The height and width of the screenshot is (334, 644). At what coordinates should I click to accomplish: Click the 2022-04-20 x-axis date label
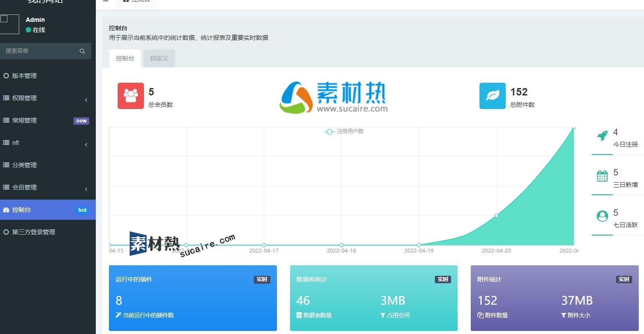pyautogui.click(x=497, y=251)
